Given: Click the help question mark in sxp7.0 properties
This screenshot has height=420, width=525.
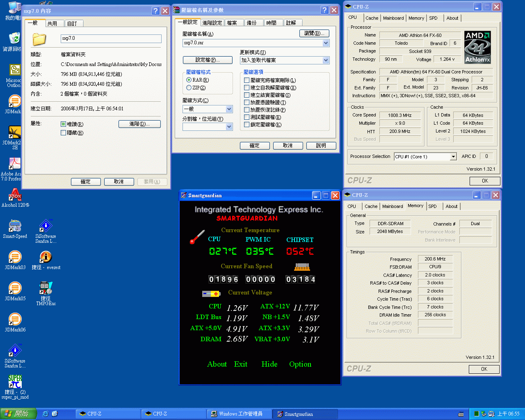Looking at the screenshot, I should (x=155, y=11).
